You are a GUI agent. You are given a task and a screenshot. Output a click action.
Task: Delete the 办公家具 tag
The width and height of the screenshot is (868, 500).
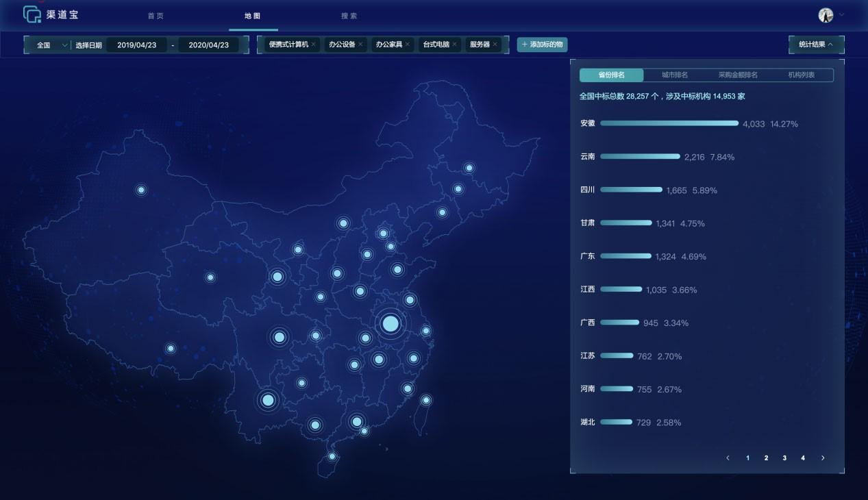tap(408, 45)
